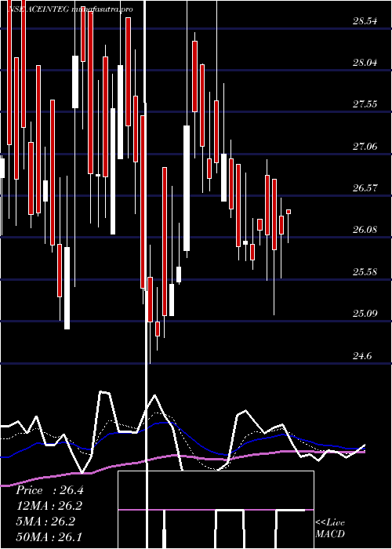Click the Price : 26.4 readout
The width and height of the screenshot is (392, 549).
50,490
